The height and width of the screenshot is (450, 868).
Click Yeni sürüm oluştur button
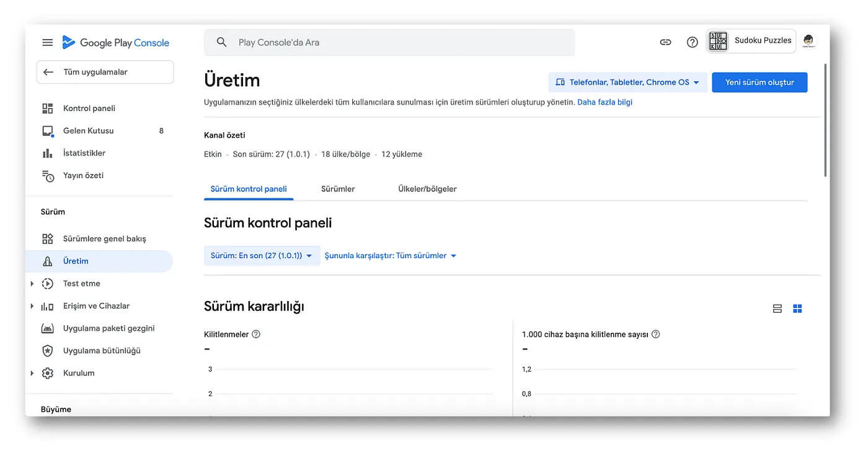click(x=759, y=83)
